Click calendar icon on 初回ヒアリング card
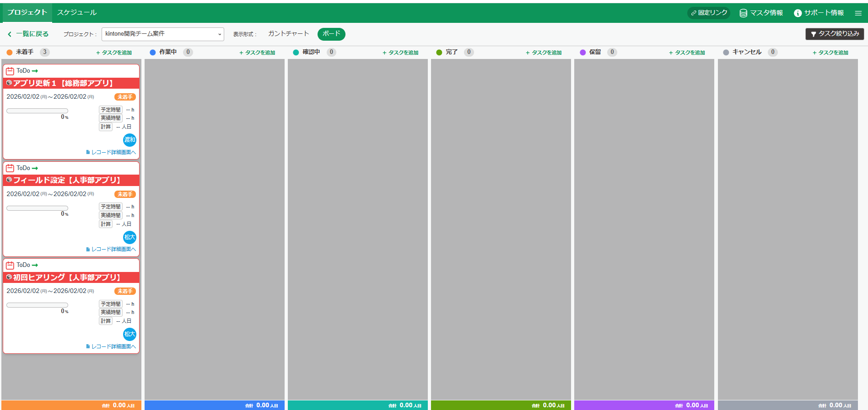Screen dimensions: 868x410 click(10, 265)
